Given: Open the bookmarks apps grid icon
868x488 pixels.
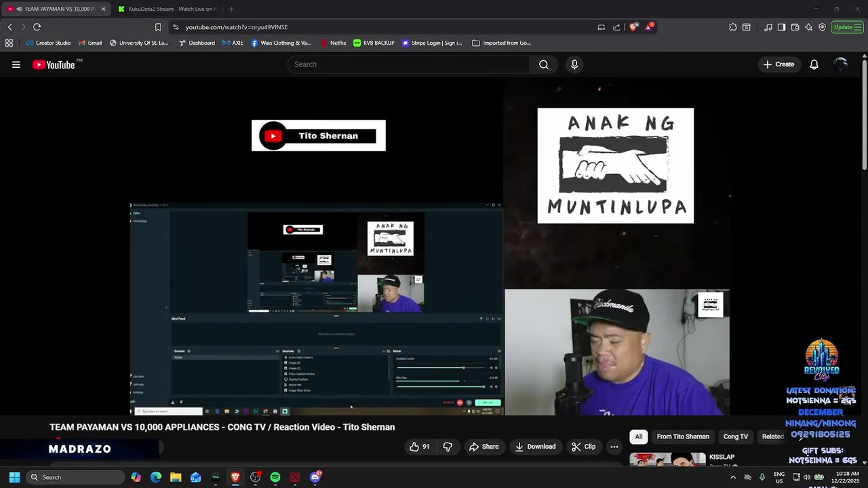Looking at the screenshot, I should pos(9,43).
